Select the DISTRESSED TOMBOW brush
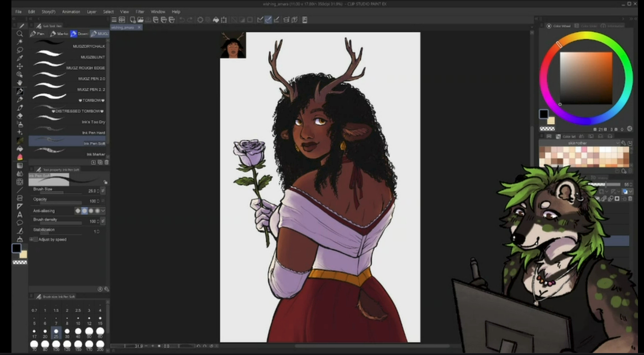This screenshot has width=644, height=355. click(x=67, y=109)
